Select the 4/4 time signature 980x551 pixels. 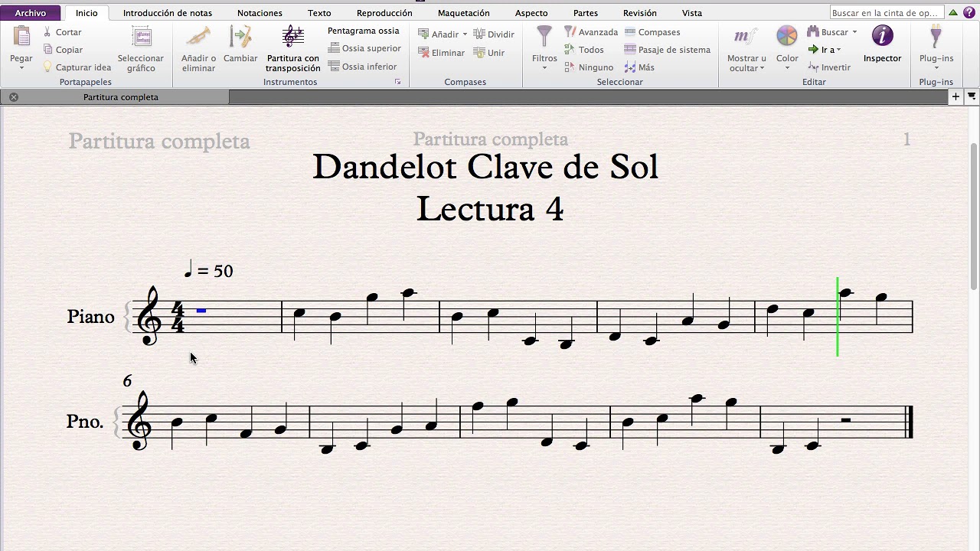(x=177, y=317)
